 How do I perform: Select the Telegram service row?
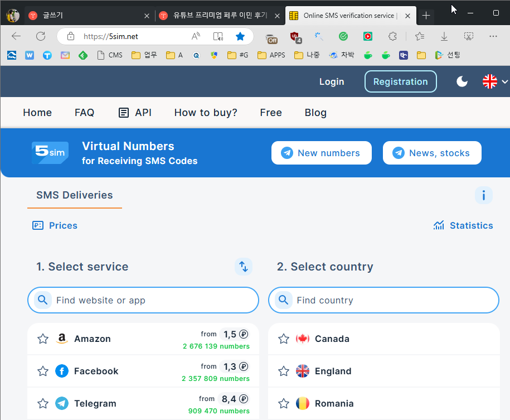click(143, 403)
